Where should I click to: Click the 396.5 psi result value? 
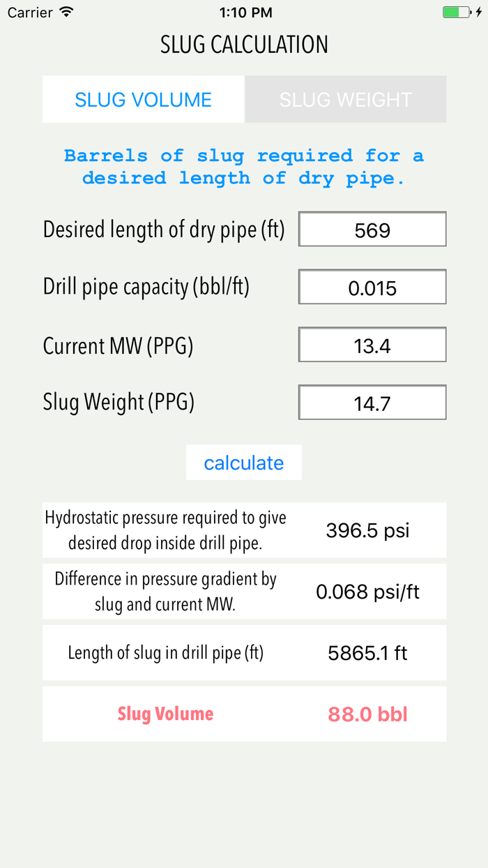coord(367,530)
